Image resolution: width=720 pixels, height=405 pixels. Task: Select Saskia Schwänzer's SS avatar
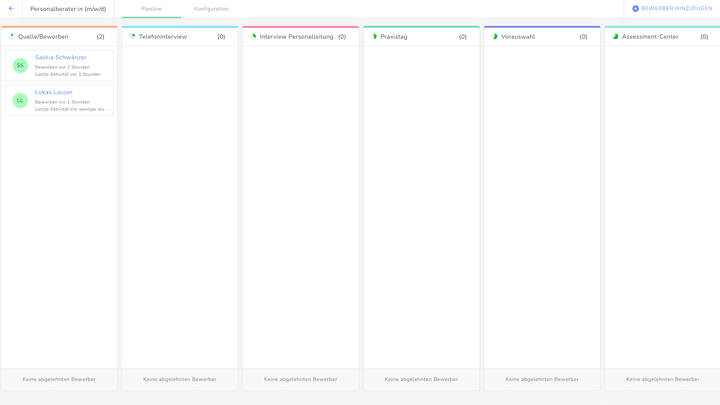(20, 66)
